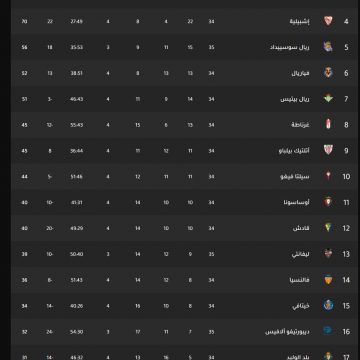Select the Real Betis green crest
The width and height of the screenshot is (360, 360).
328,99
